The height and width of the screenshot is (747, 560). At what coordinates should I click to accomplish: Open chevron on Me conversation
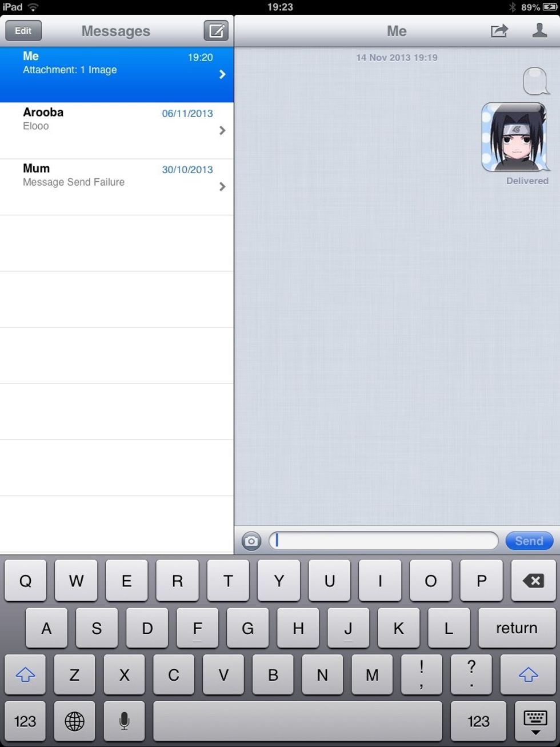click(222, 74)
